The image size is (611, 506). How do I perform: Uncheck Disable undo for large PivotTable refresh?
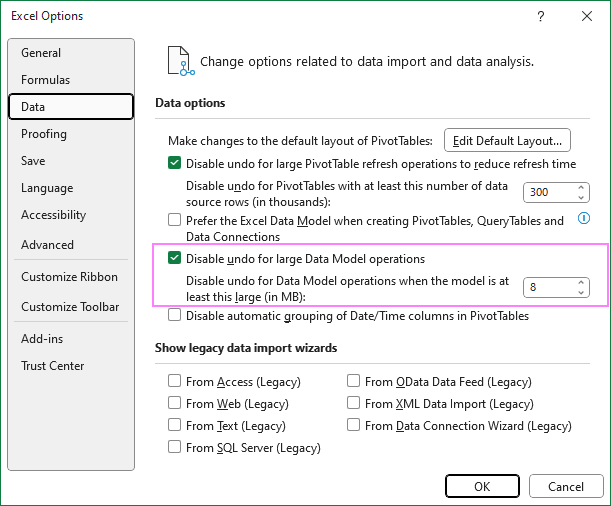175,163
